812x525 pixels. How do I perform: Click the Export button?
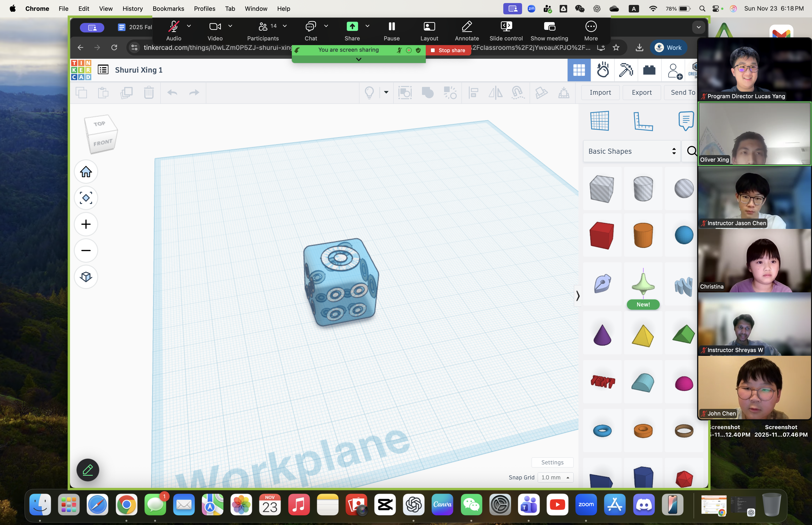click(x=641, y=92)
